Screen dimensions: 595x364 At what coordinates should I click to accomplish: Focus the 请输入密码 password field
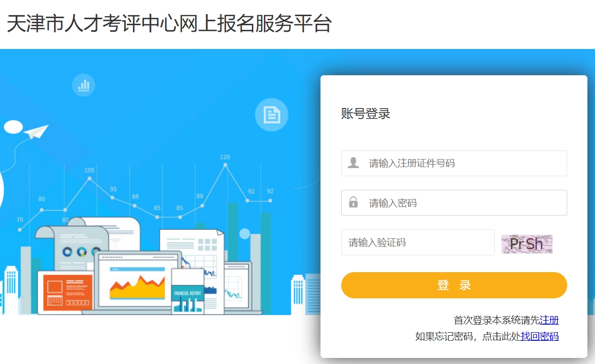pos(454,202)
